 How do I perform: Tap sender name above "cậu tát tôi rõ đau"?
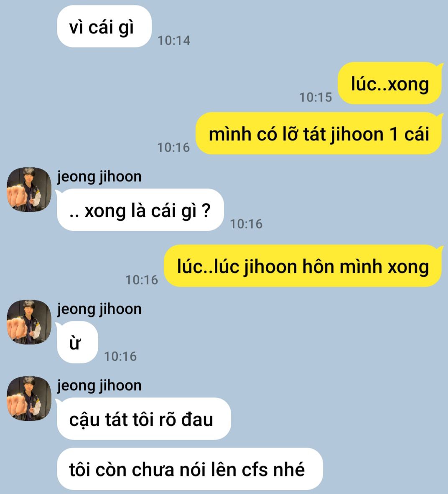tap(99, 385)
